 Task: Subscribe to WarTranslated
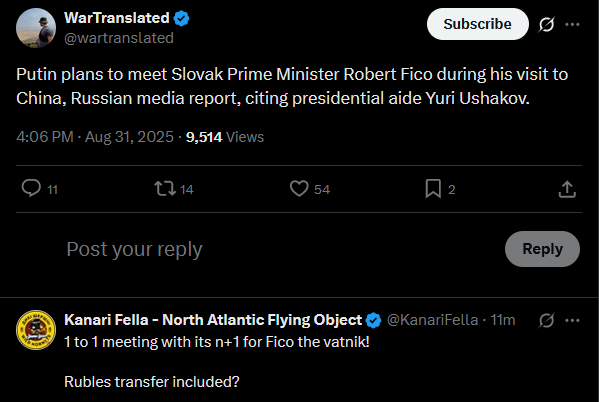[478, 24]
